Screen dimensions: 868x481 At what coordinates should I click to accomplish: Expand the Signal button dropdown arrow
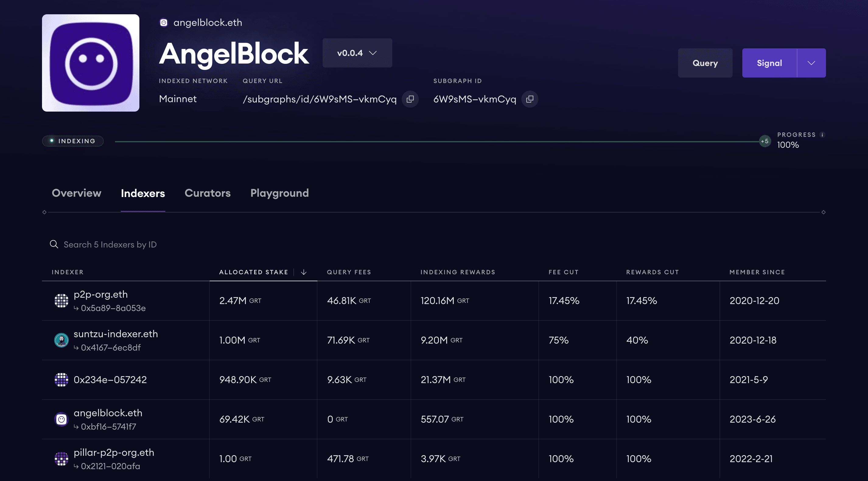(811, 63)
